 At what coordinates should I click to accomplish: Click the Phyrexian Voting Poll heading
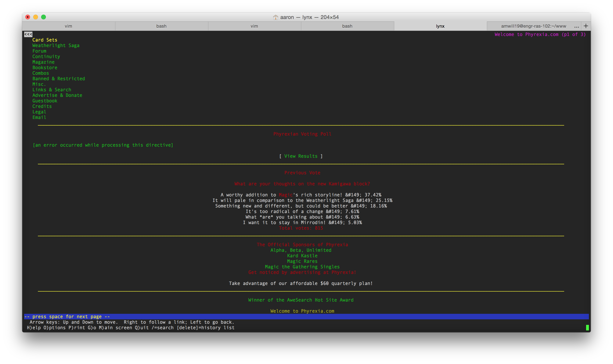tap(302, 134)
